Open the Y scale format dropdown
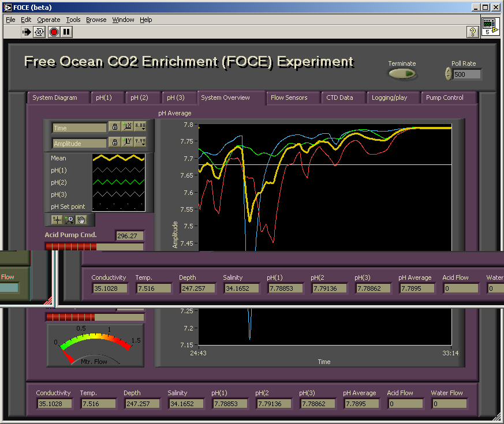Image resolution: width=504 pixels, height=424 pixels. tap(140, 141)
